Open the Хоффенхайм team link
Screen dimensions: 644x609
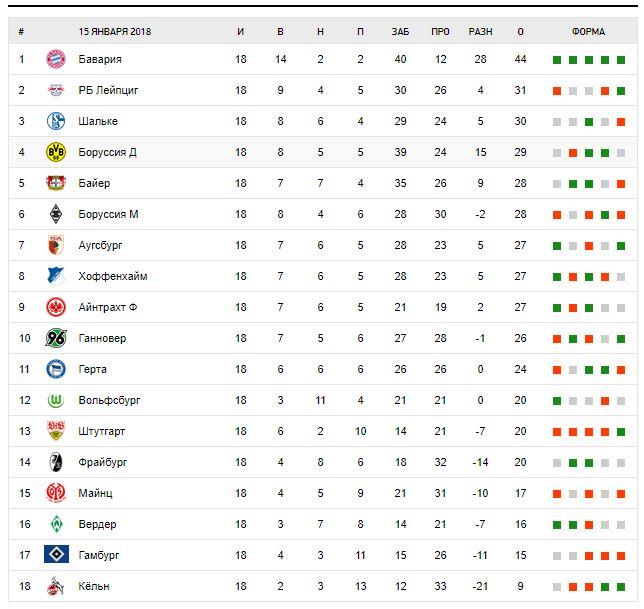tap(113, 277)
